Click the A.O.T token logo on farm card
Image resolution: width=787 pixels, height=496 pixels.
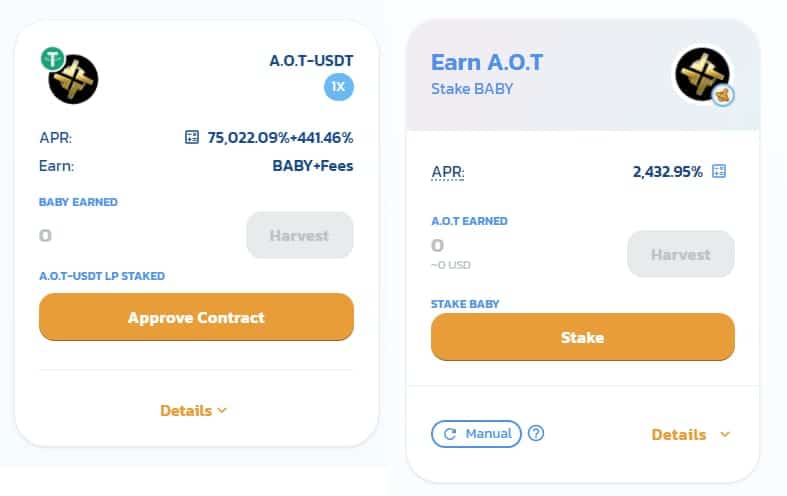point(73,79)
